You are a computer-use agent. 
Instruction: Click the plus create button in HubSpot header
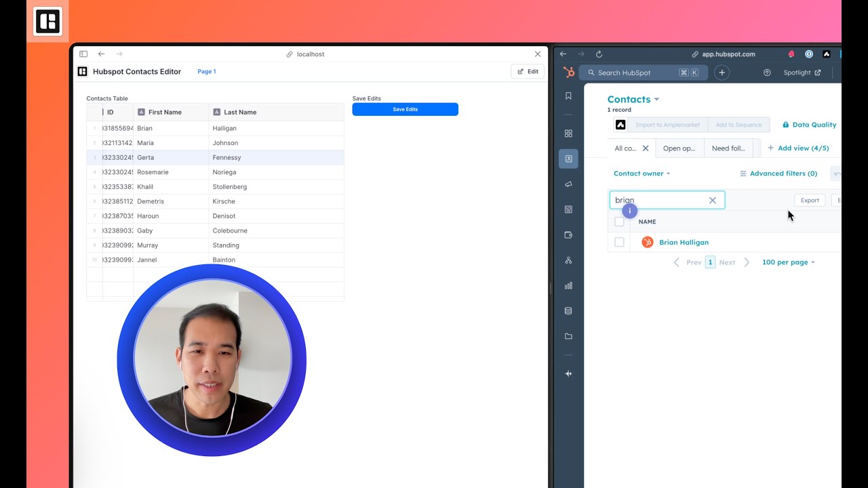click(x=722, y=73)
